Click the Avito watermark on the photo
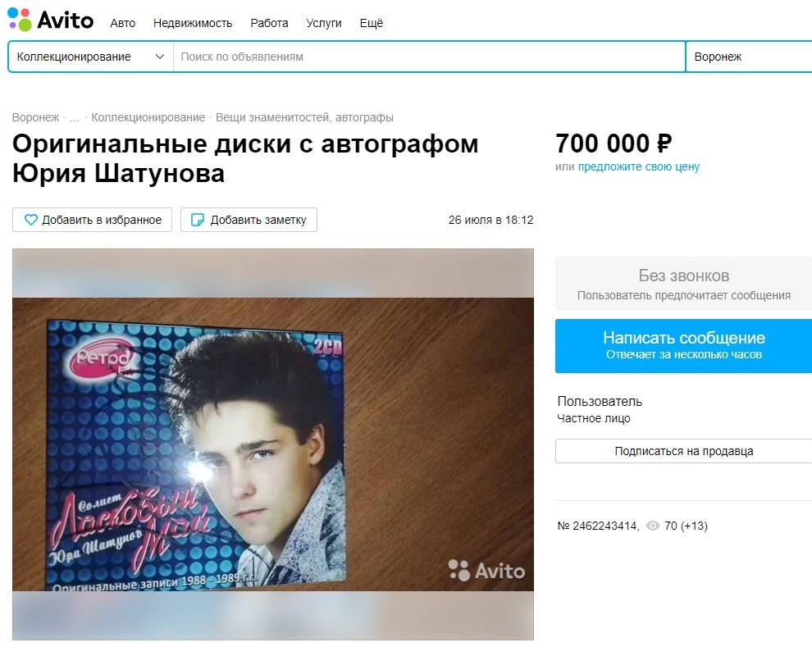Screen dimensions: 812x656 click(486, 571)
